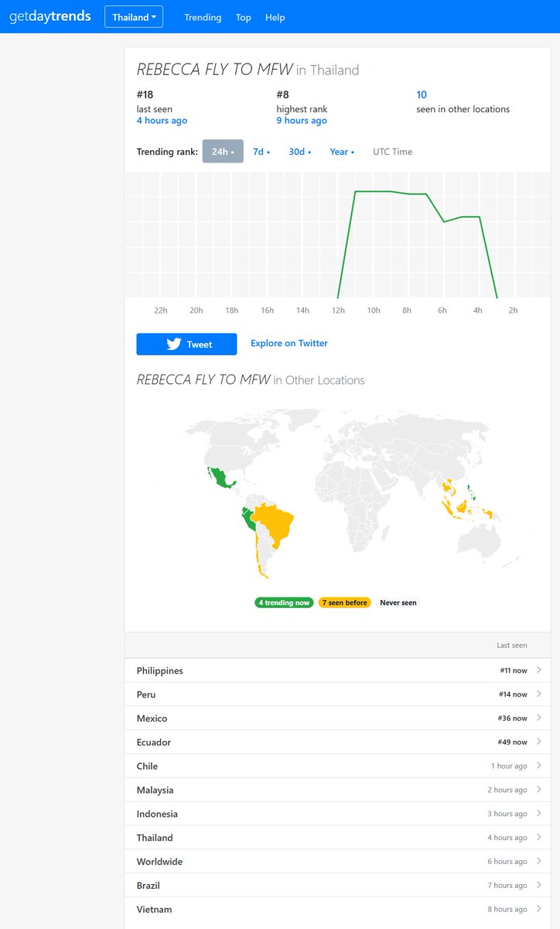Image resolution: width=560 pixels, height=929 pixels.
Task: Open the Thailand row in locations list
Action: [x=337, y=838]
